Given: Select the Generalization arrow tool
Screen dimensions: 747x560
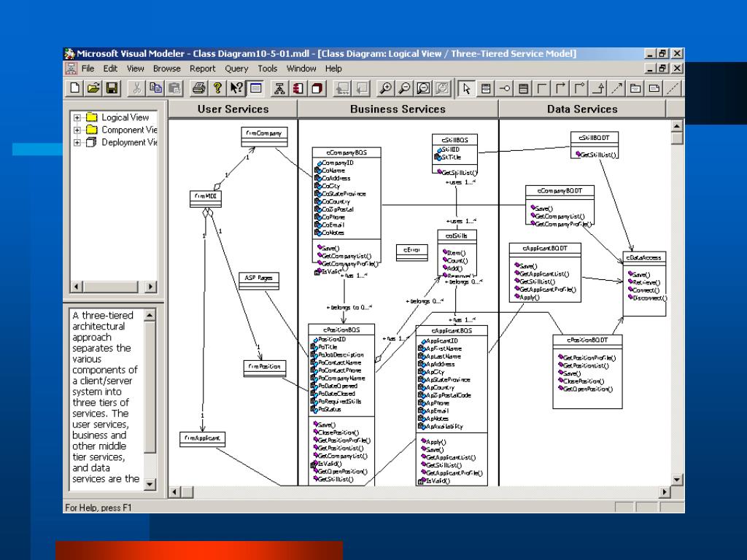Looking at the screenshot, I should [x=598, y=88].
